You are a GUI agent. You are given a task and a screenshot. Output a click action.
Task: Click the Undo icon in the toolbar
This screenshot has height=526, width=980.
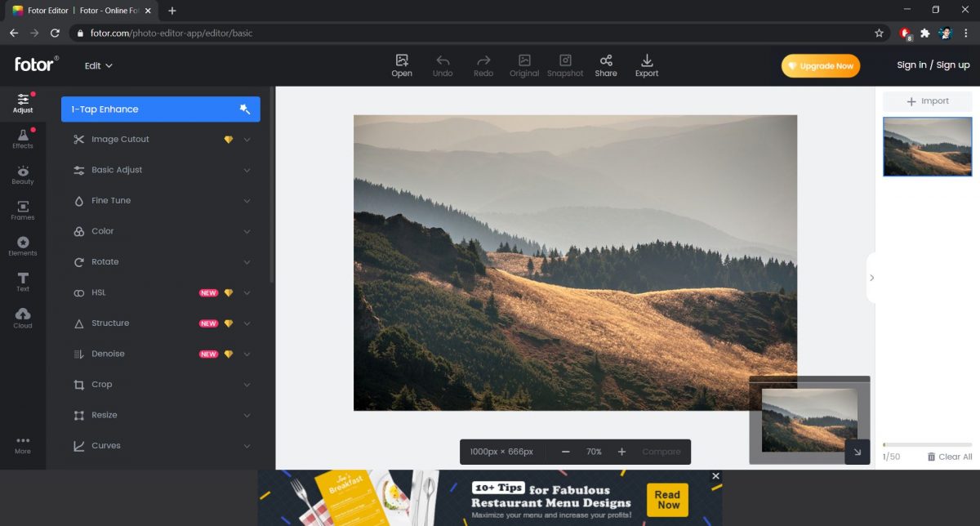coord(442,65)
